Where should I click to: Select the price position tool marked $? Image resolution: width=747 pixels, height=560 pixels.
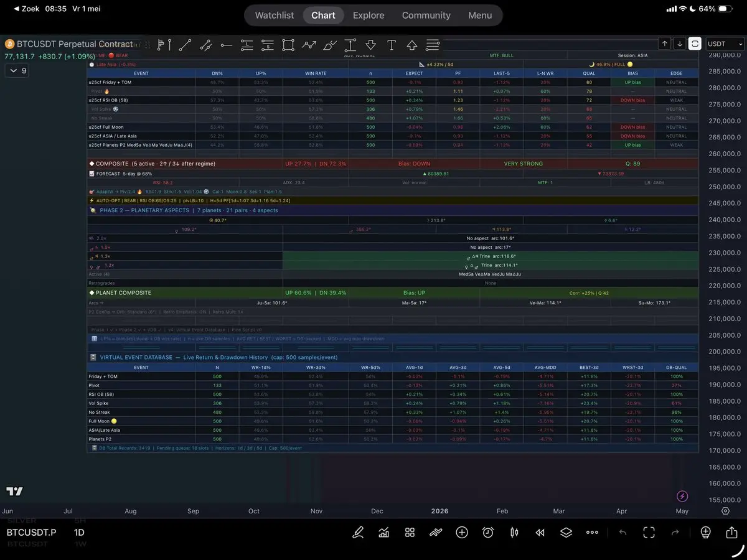[268, 45]
